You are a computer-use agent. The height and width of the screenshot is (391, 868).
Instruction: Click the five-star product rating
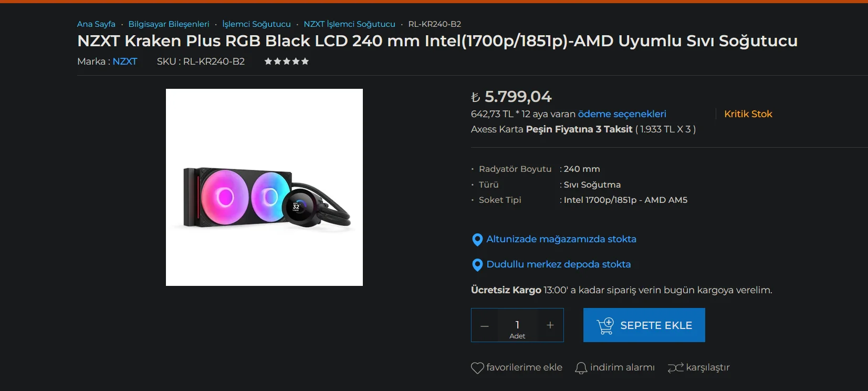(x=287, y=61)
